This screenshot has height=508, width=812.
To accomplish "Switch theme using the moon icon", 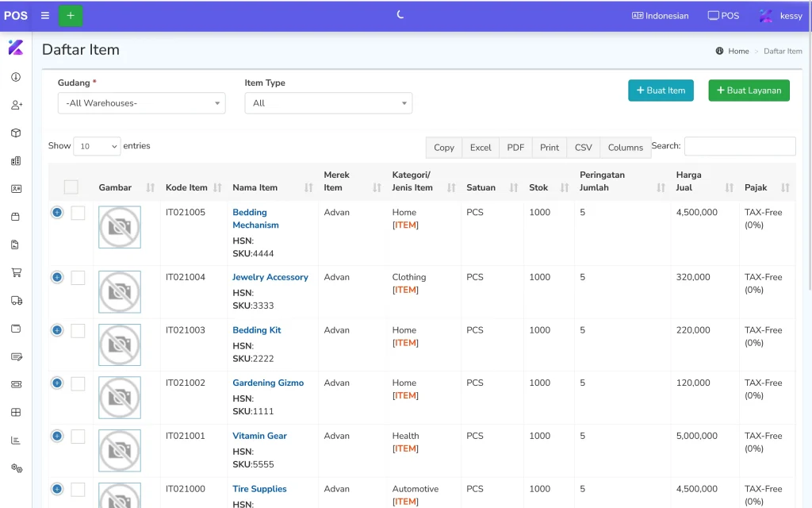I will click(400, 15).
